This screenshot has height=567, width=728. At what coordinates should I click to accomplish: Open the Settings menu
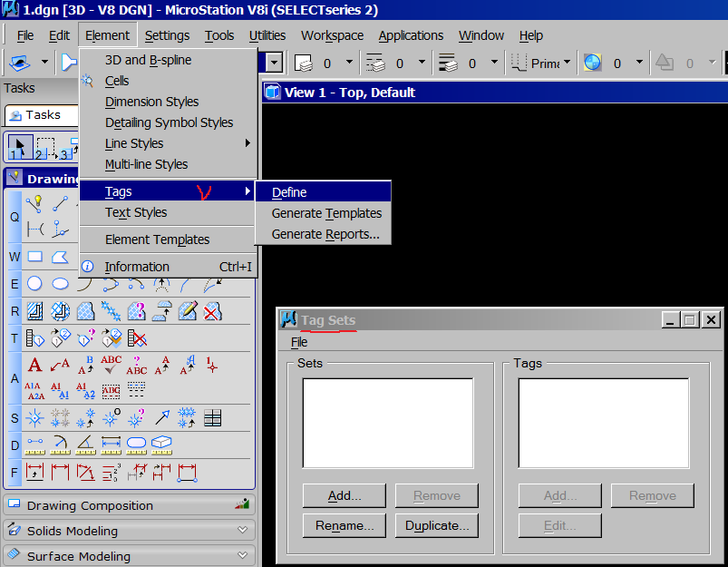coord(167,35)
